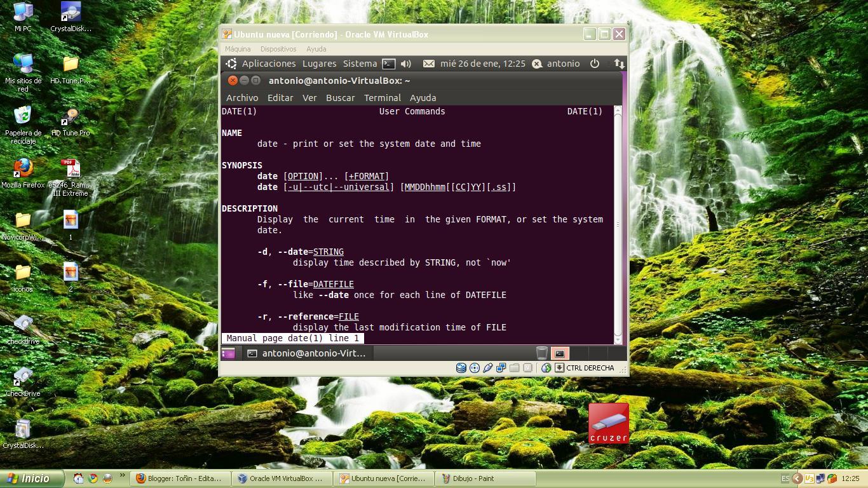Minimize the terminal window with round button
The image size is (868, 488).
[x=244, y=81]
